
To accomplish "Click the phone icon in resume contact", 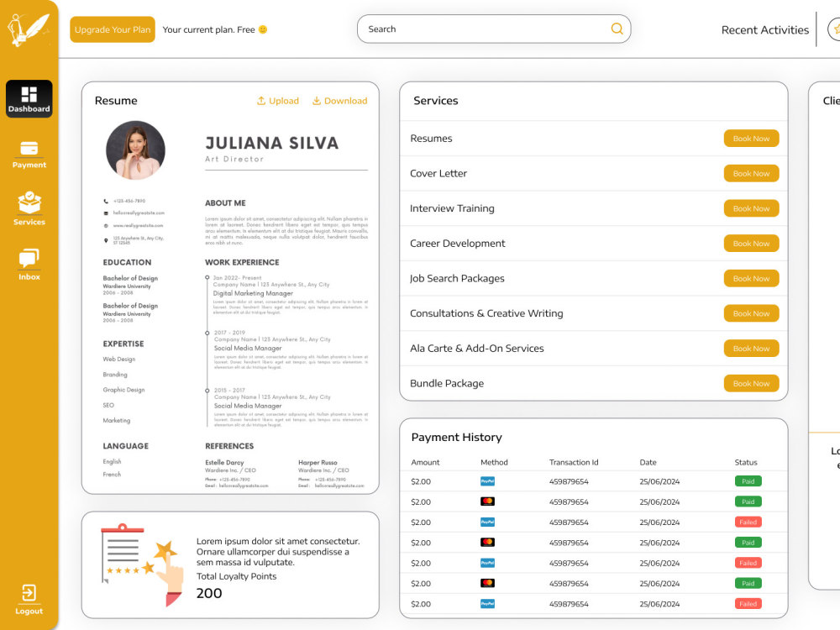I will coord(106,202).
